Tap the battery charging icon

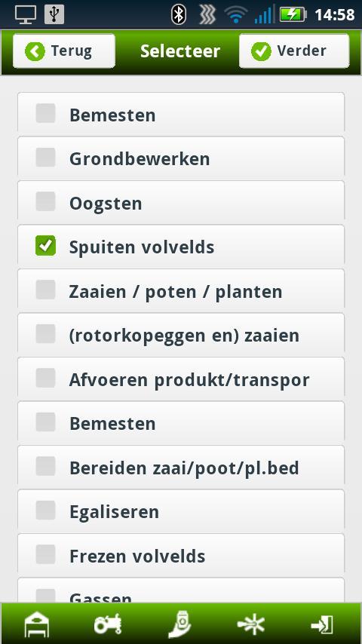tap(293, 14)
